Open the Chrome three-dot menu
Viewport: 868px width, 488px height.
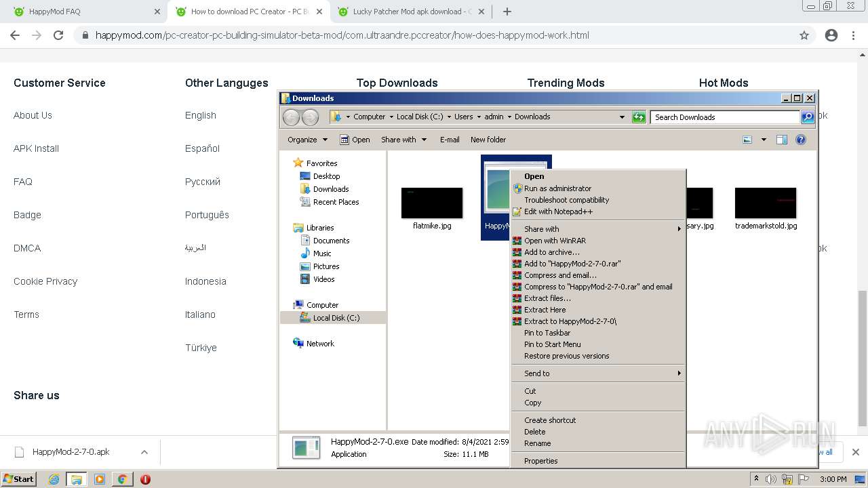[x=854, y=35]
